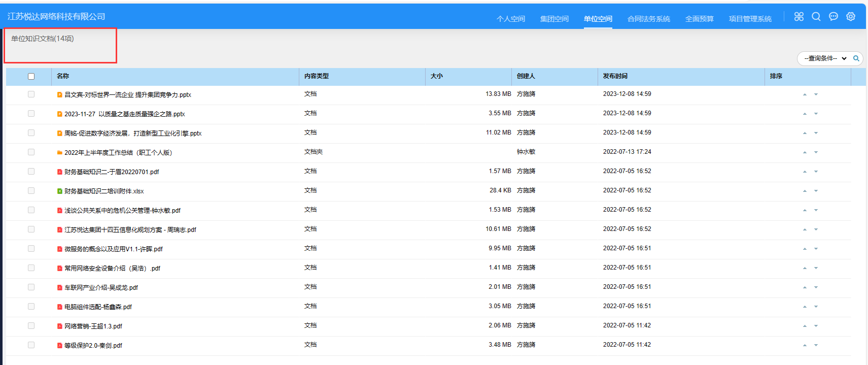The width and height of the screenshot is (868, 365).
Task: Open the app grid icon in header
Action: 798,17
